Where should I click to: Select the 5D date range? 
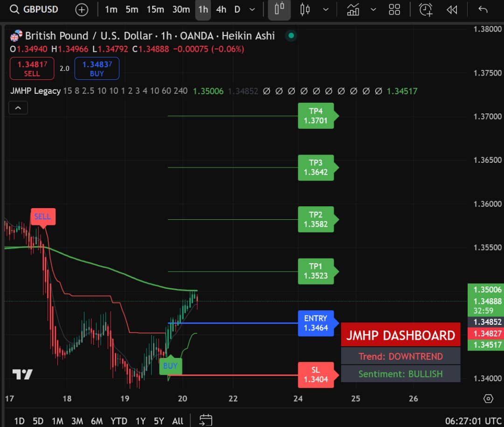click(38, 421)
